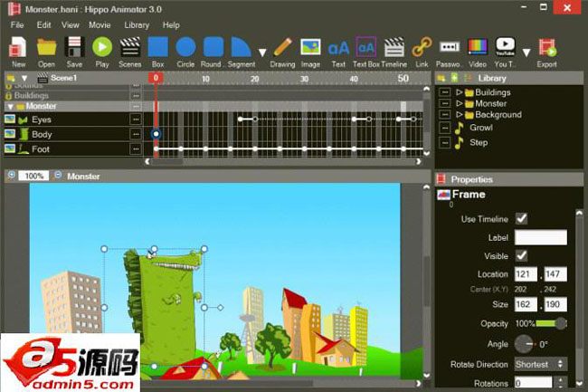Click the Label input field
The width and height of the screenshot is (588, 392).
click(541, 237)
